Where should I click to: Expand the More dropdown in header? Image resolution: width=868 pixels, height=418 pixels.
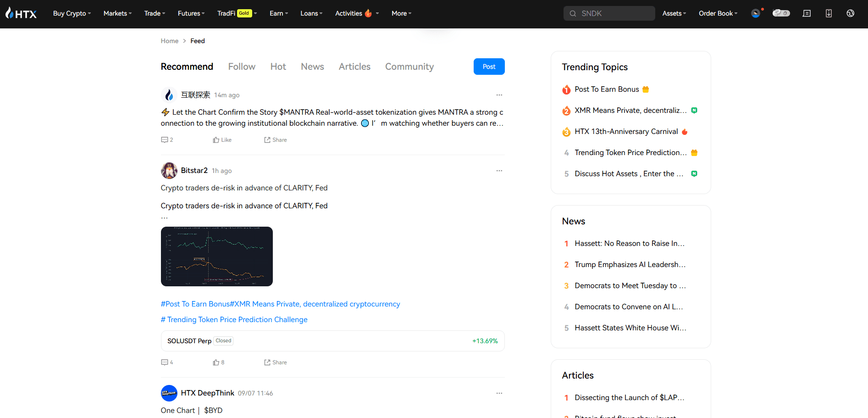(x=401, y=13)
